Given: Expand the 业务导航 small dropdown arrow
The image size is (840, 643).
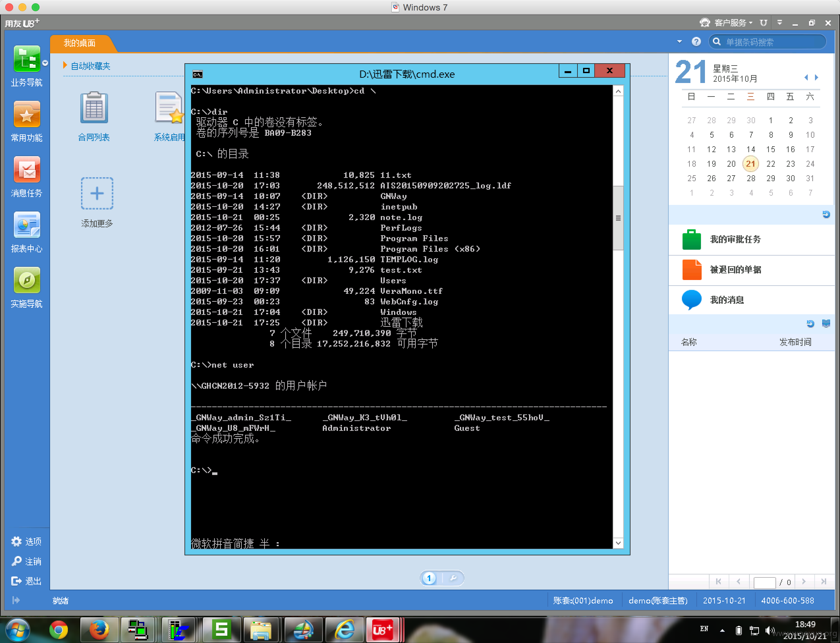Looking at the screenshot, I should coord(45,63).
